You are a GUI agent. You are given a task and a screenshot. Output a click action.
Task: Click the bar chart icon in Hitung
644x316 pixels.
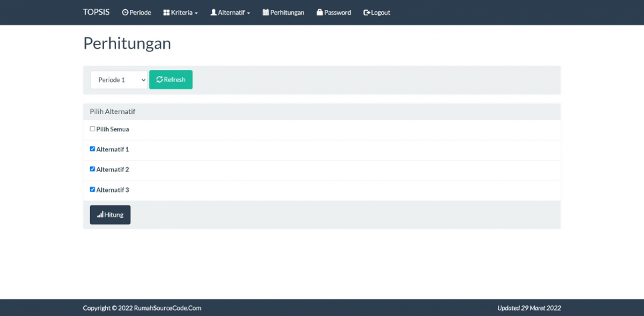tap(100, 215)
